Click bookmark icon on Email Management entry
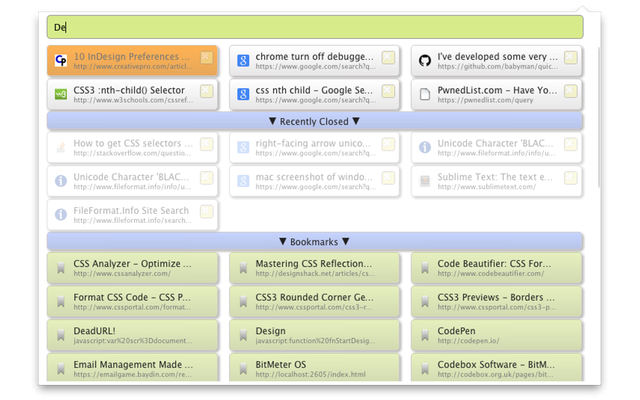The height and width of the screenshot is (400, 640). coord(61,369)
